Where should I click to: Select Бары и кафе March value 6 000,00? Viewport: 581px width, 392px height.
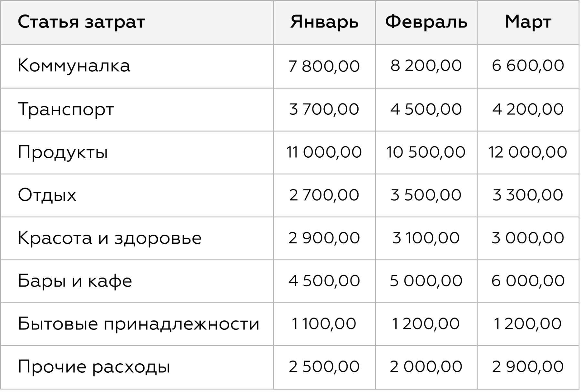528,281
